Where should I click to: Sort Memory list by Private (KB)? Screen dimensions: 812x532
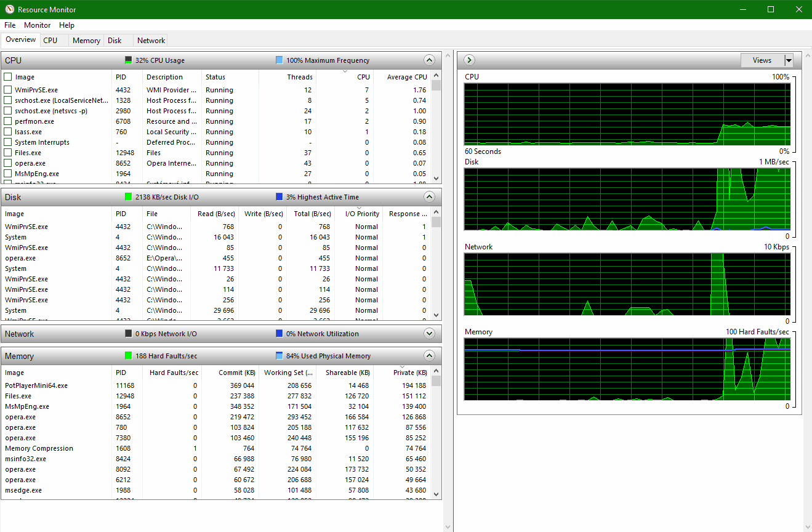coord(403,373)
